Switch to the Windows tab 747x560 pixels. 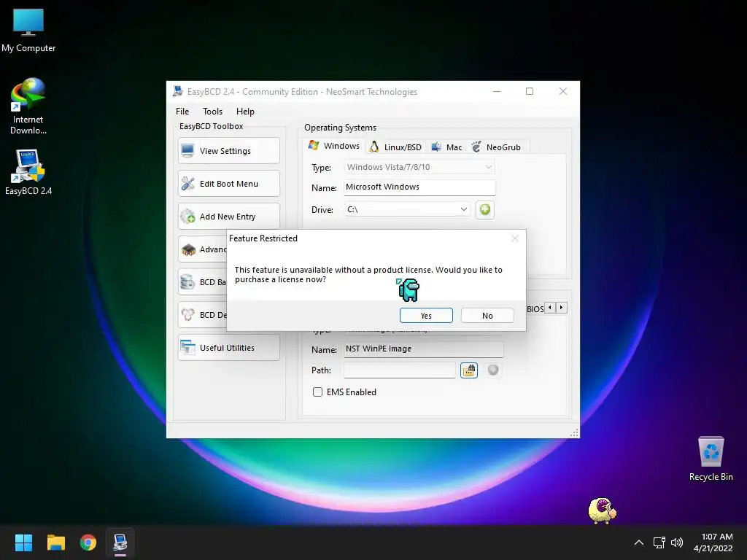tap(333, 146)
